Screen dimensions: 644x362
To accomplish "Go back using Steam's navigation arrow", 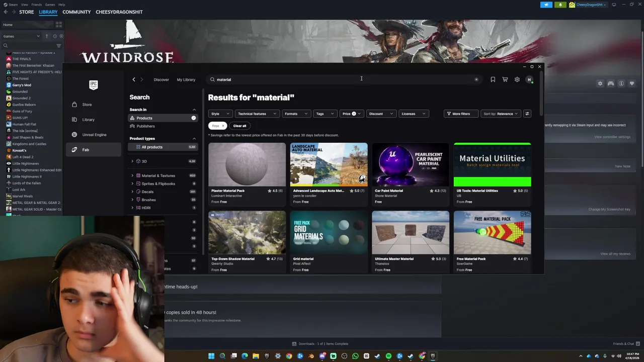I will click(6, 12).
